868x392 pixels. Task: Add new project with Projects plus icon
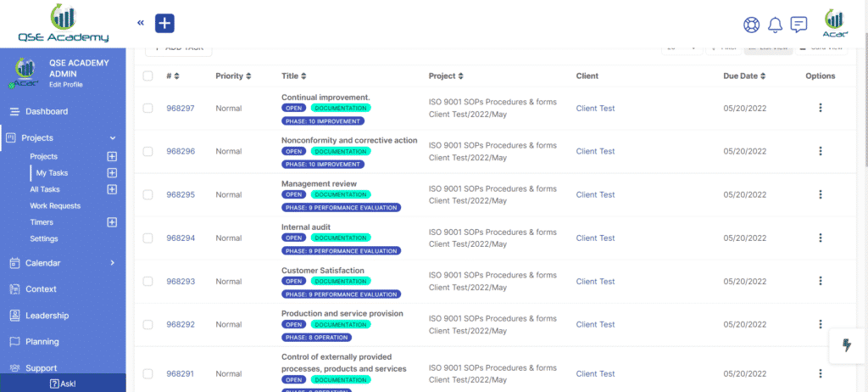point(112,156)
